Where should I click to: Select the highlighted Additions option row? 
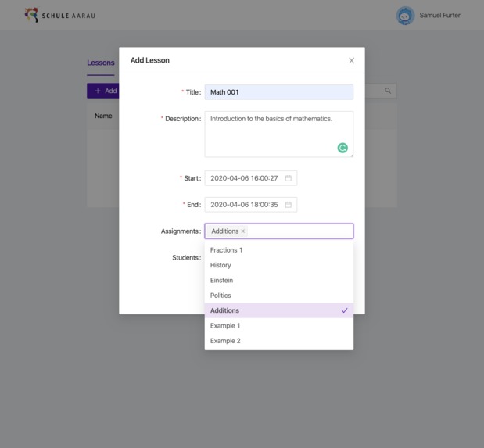click(278, 310)
